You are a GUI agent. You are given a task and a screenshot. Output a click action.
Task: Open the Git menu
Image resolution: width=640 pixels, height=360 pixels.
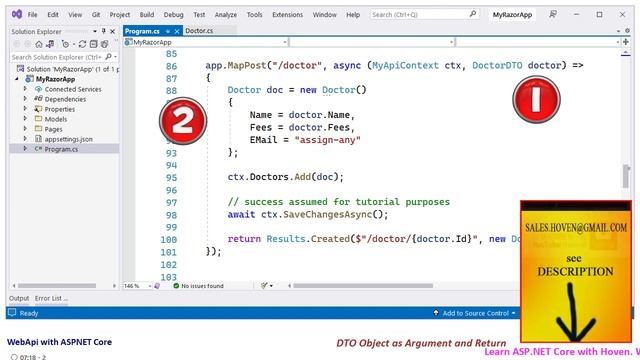[x=96, y=15]
